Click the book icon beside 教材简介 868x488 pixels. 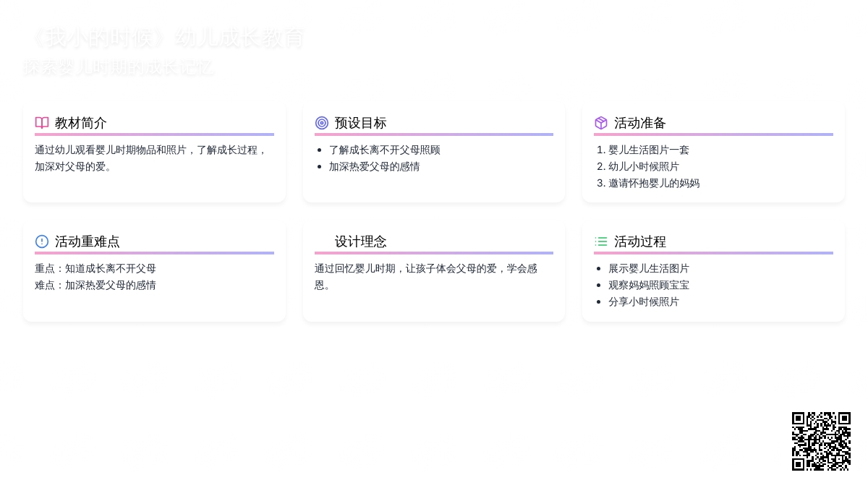tap(42, 123)
